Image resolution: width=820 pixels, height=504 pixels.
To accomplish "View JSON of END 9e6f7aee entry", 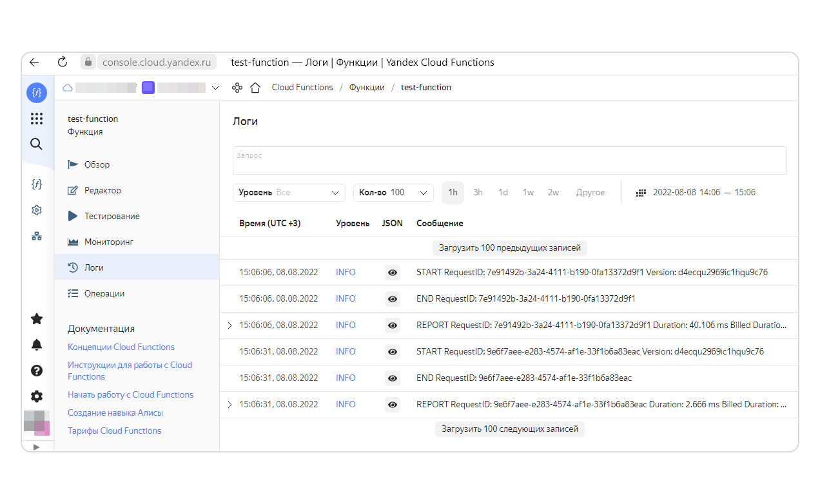I will tap(393, 378).
